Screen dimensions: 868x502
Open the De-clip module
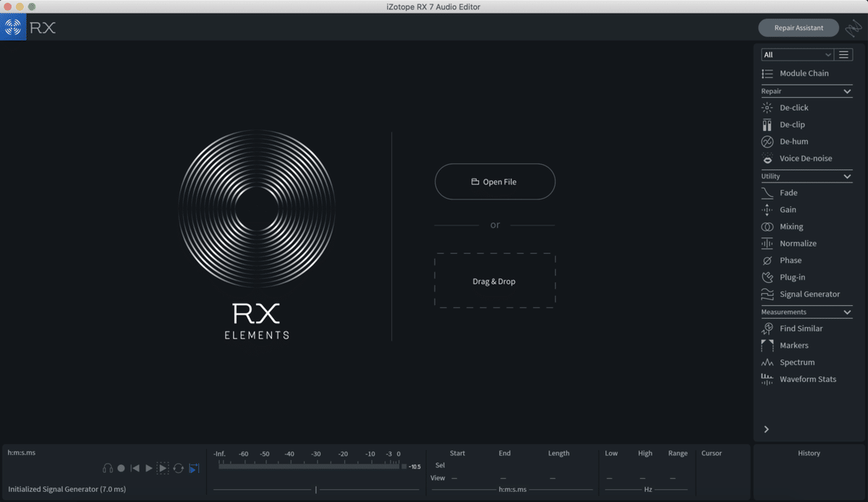[792, 124]
